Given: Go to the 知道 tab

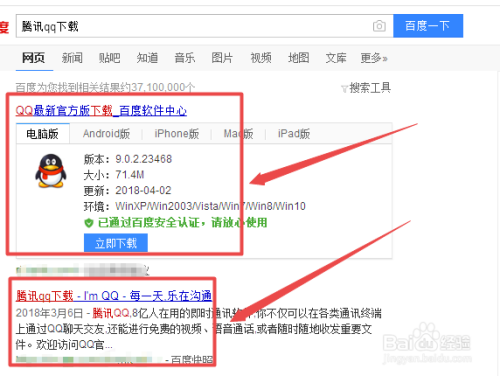Looking at the screenshot, I should pos(147,58).
